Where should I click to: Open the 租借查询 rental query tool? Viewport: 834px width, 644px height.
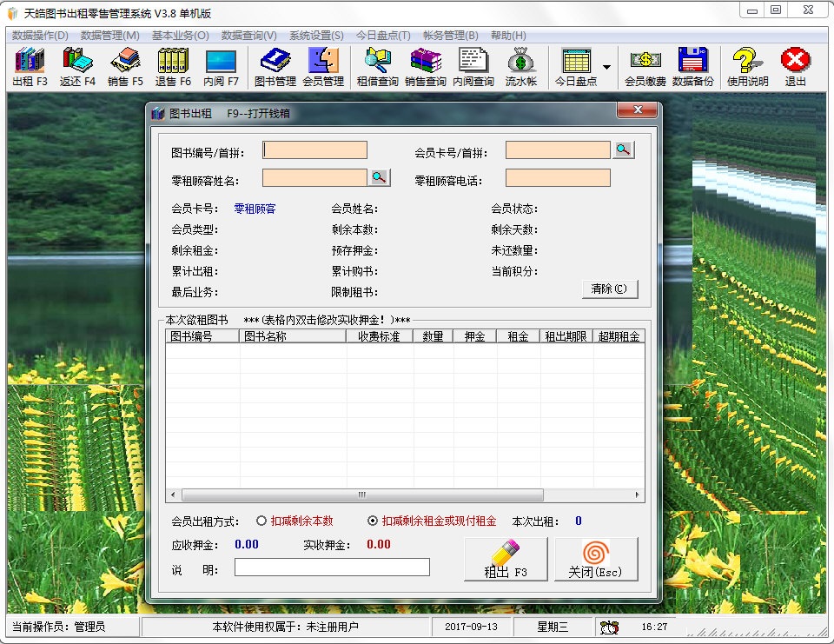(x=376, y=65)
